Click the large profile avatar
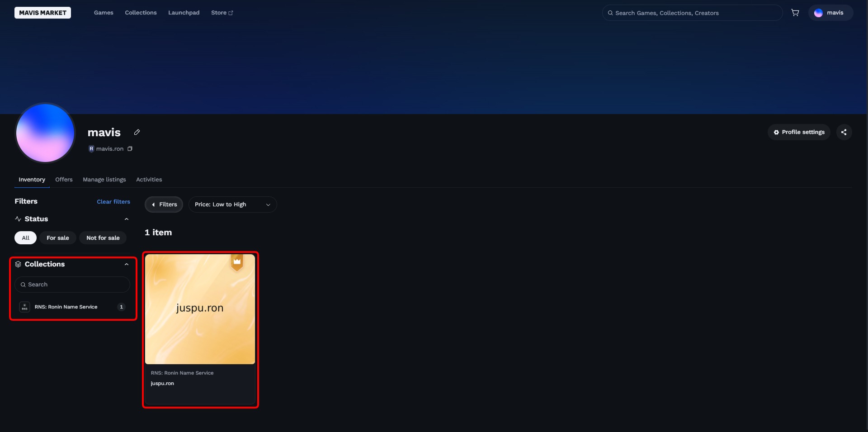868x432 pixels. [x=45, y=133]
